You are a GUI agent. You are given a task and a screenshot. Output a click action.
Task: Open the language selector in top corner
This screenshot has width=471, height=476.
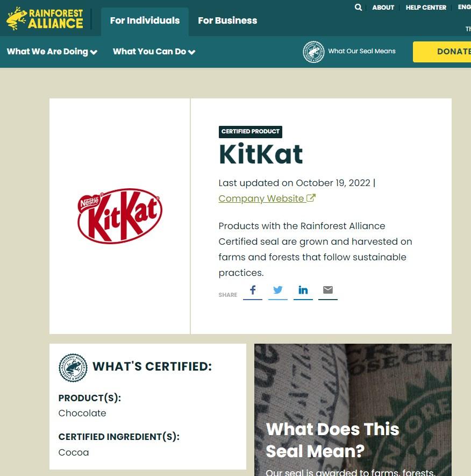pyautogui.click(x=465, y=8)
